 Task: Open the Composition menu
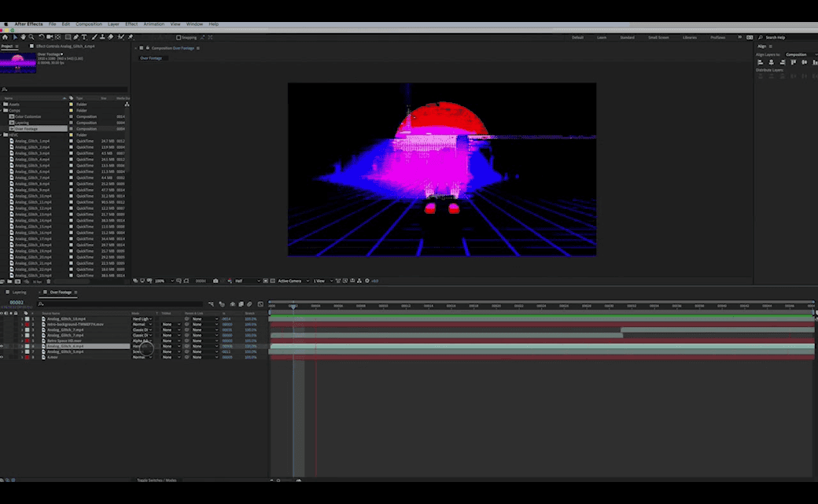pos(89,24)
